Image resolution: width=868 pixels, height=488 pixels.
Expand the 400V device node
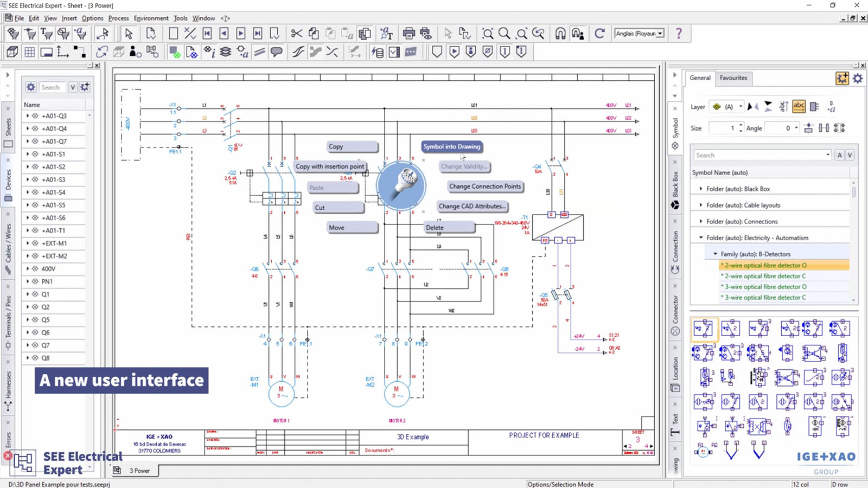pyautogui.click(x=28, y=268)
